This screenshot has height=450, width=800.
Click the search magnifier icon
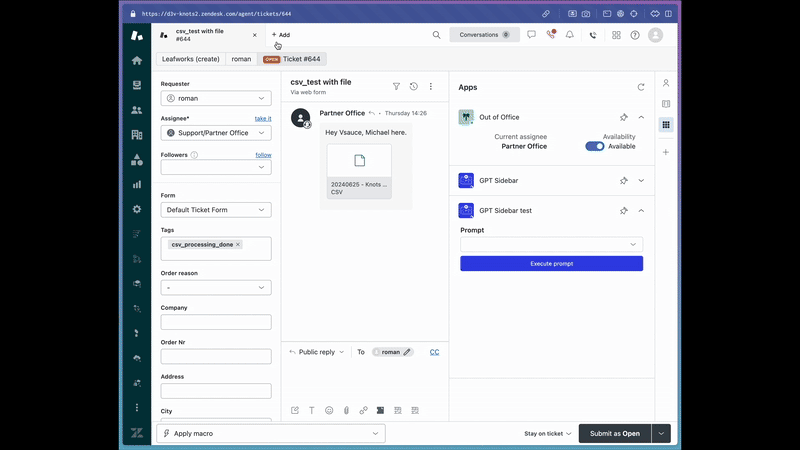(x=436, y=35)
